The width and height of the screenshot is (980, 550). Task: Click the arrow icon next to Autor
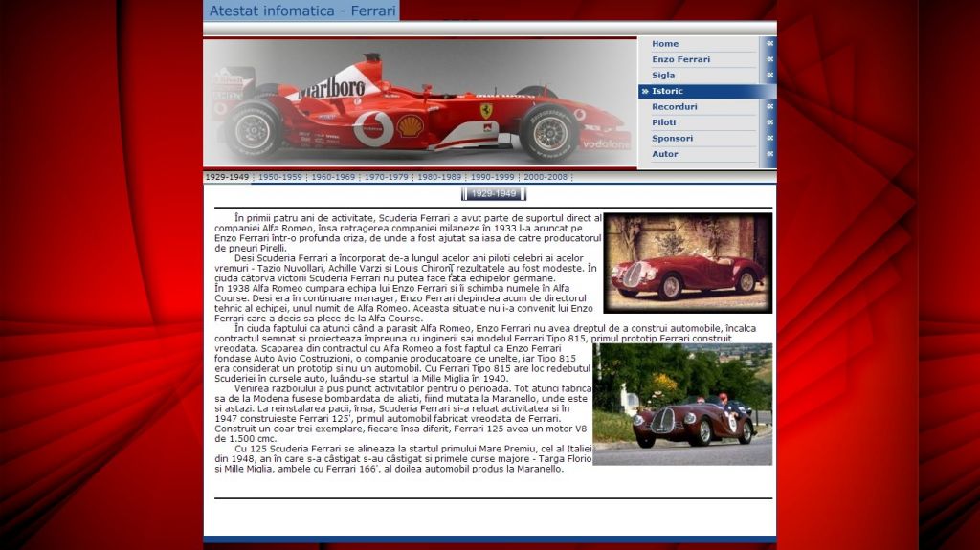pyautogui.click(x=769, y=154)
